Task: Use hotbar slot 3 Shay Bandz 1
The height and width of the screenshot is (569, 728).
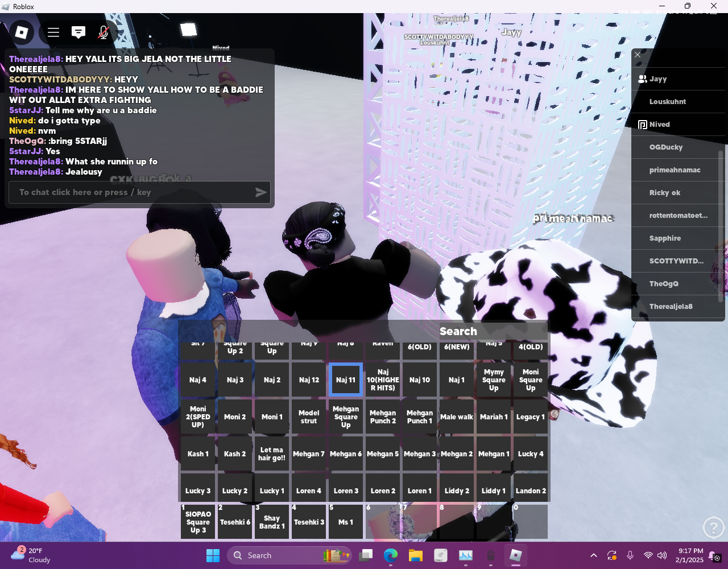Action: pyautogui.click(x=272, y=522)
